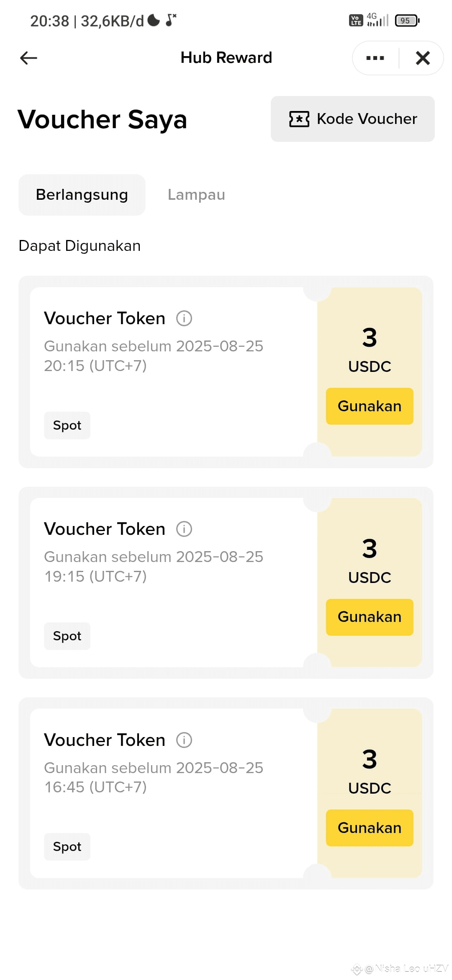452x980 pixels.
Task: Use the voucher expiring at 19:15
Action: (x=370, y=617)
